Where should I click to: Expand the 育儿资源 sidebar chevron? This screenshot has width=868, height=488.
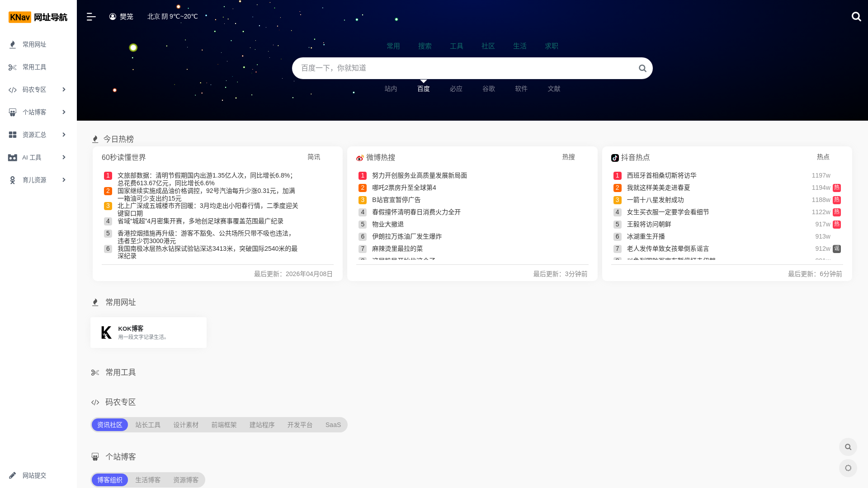click(64, 180)
